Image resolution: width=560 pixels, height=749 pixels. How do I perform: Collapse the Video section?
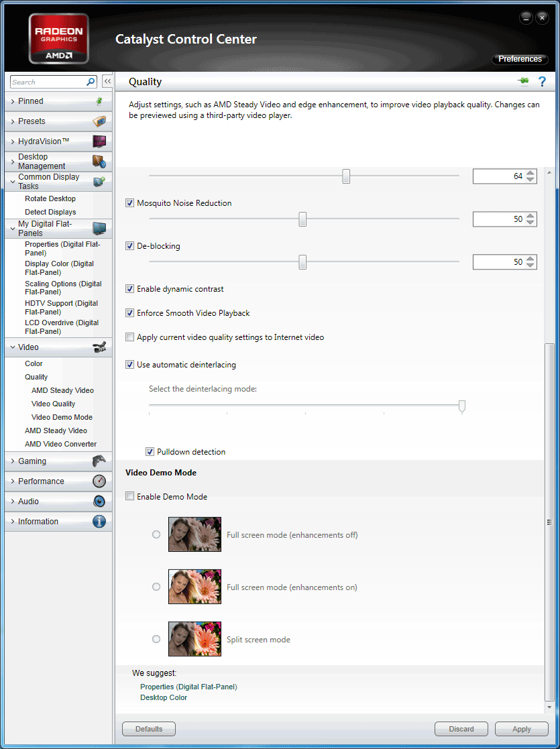pos(13,347)
